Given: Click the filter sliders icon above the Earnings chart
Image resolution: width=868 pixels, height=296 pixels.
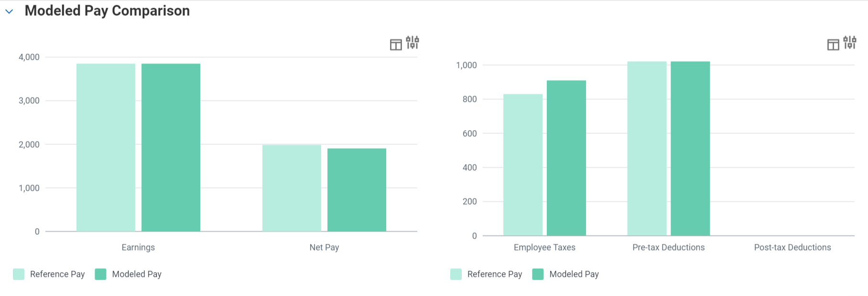Looking at the screenshot, I should click(x=412, y=43).
